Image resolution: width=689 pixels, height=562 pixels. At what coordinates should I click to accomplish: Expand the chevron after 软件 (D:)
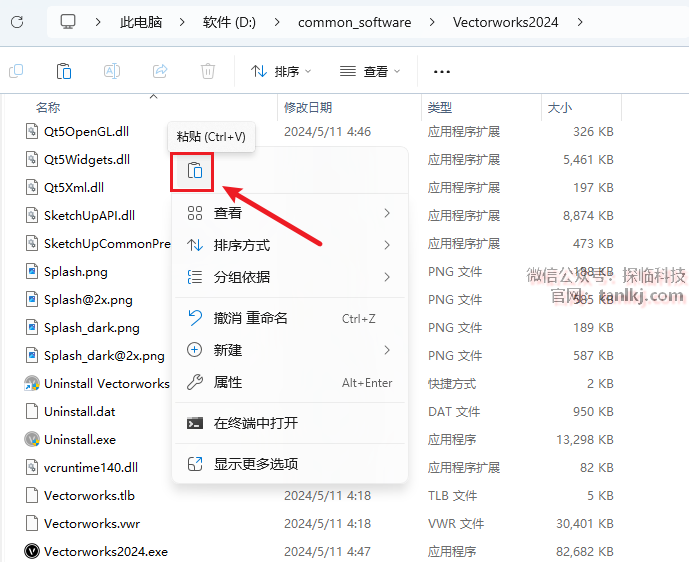277,22
